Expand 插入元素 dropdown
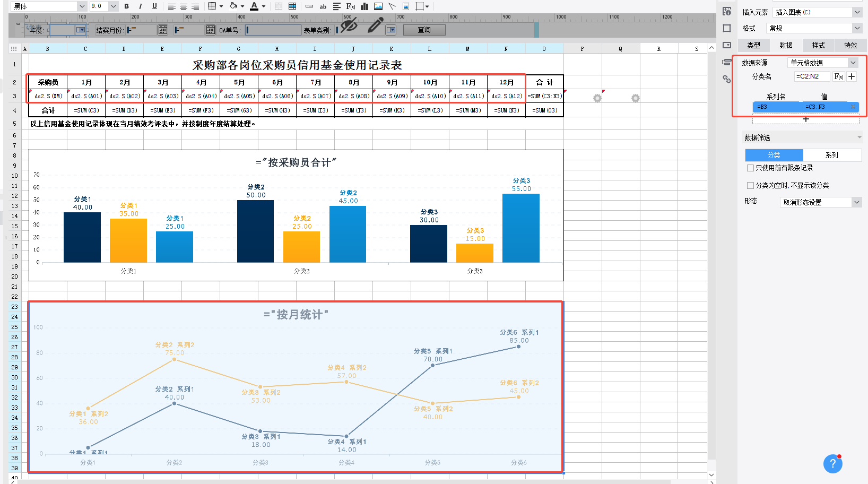Screen dimensions: 868x484 [x=857, y=12]
